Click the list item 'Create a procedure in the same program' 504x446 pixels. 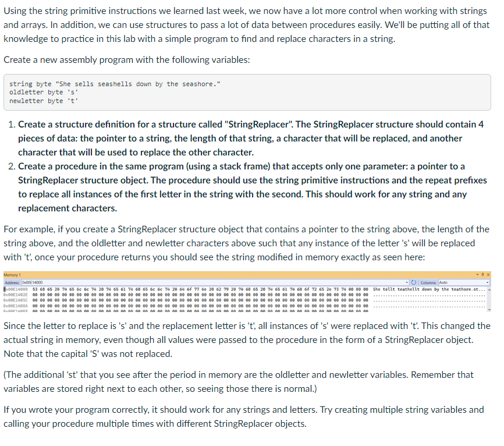click(253, 187)
